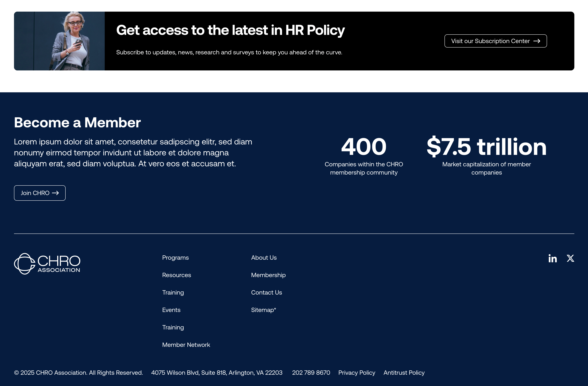The image size is (588, 386).
Task: Open the Antitrust Policy link
Action: (x=404, y=373)
